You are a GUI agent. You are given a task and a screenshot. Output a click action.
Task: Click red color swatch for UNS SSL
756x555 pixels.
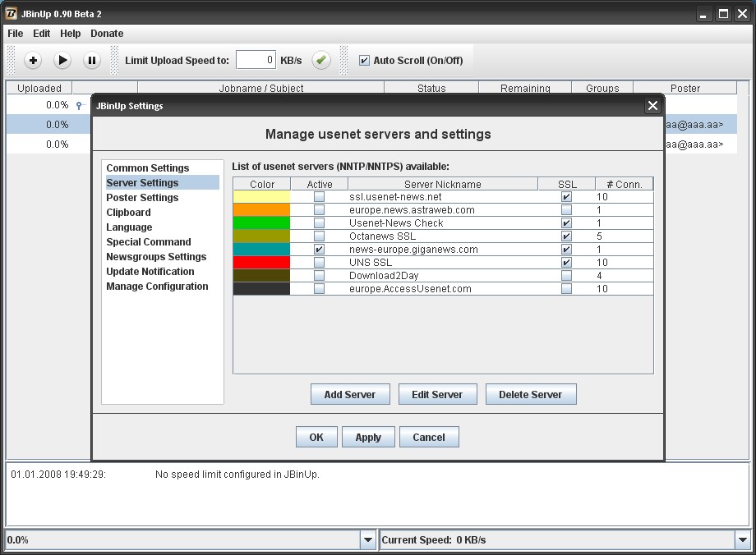tap(262, 262)
